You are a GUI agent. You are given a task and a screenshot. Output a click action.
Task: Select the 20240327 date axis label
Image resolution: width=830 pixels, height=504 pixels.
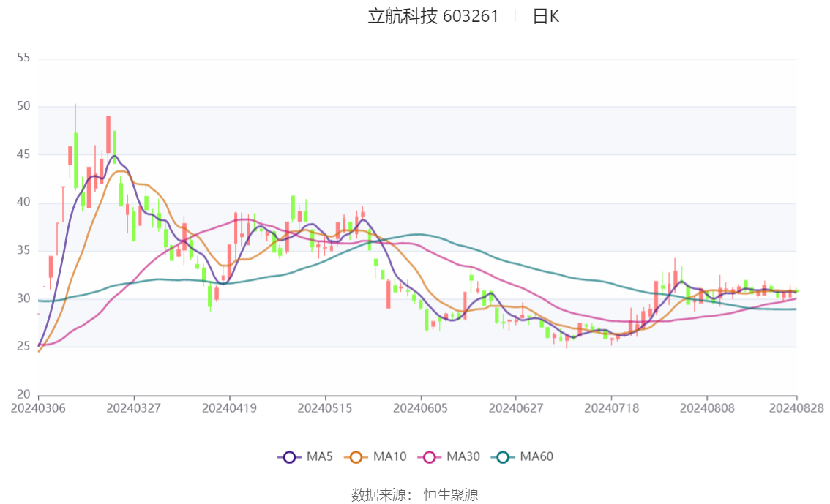pos(133,408)
